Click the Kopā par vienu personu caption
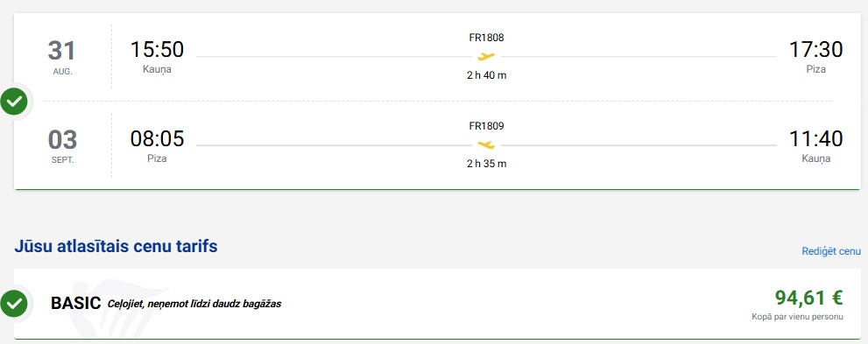The height and width of the screenshot is (344, 868). point(798,317)
